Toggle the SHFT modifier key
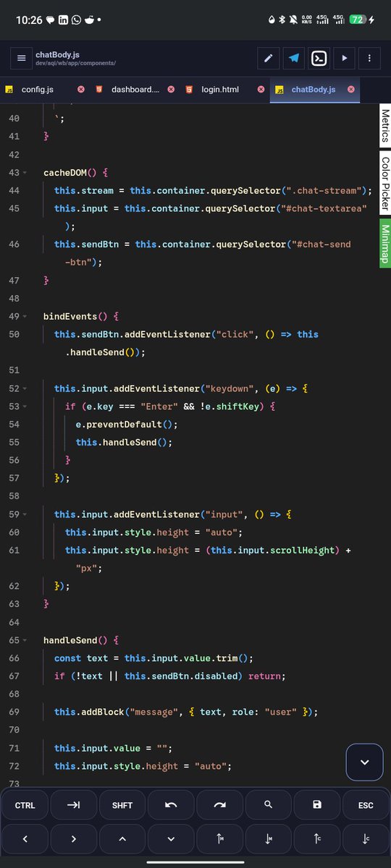 [122, 804]
